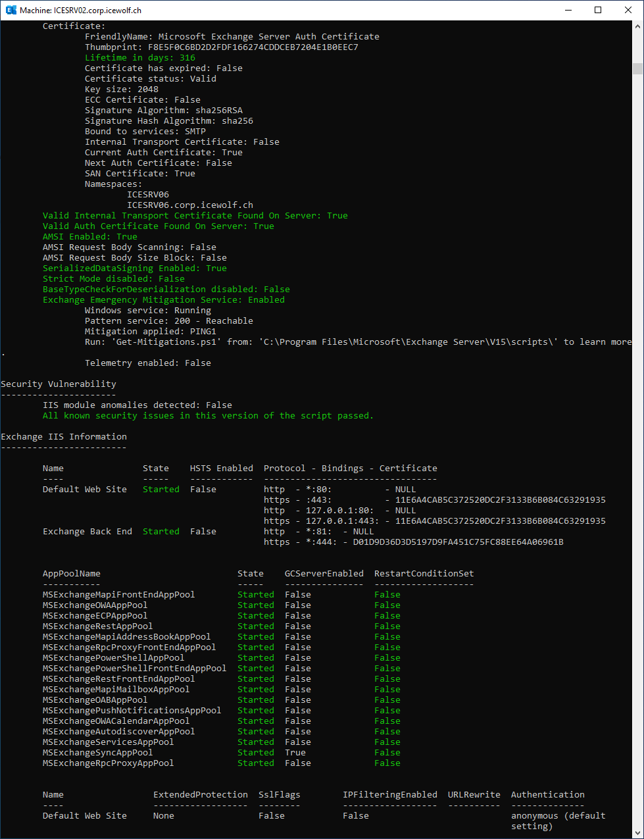The image size is (644, 839).
Task: Click 'Mitigation applied: PING1' line
Action: click(x=151, y=332)
